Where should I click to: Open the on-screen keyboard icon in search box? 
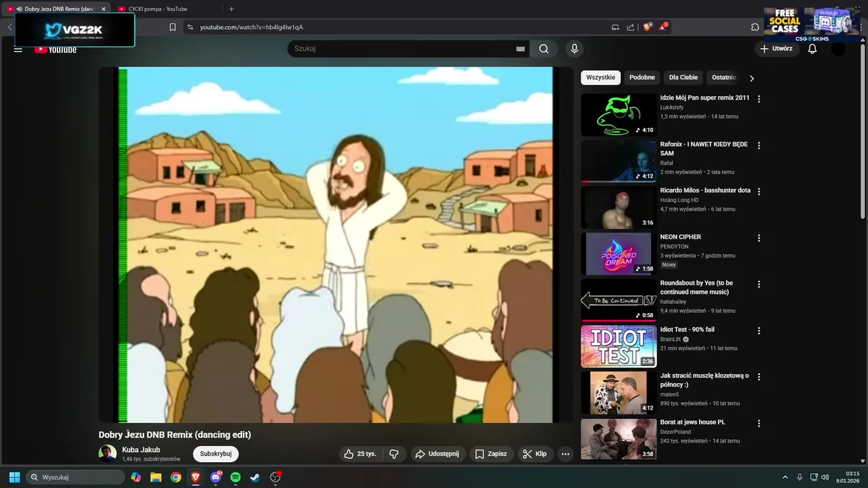coord(520,49)
